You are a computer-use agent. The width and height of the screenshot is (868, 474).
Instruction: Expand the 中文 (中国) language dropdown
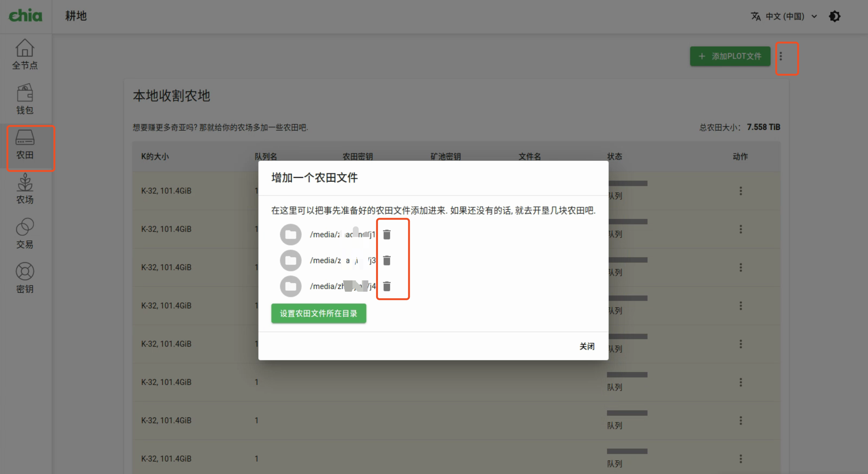point(784,16)
